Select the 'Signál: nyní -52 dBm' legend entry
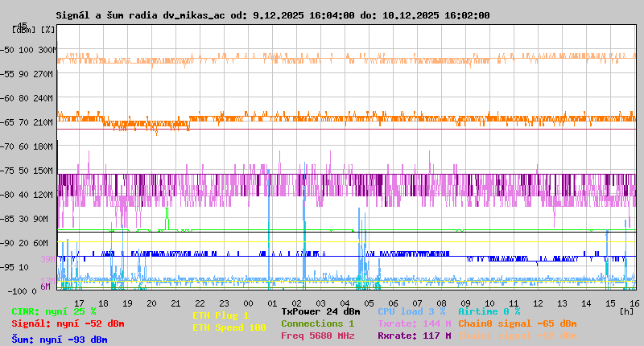 pyautogui.click(x=68, y=323)
